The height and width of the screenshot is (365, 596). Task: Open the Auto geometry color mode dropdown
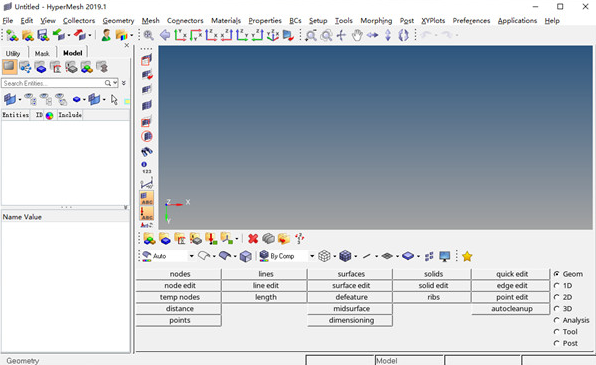(x=191, y=256)
